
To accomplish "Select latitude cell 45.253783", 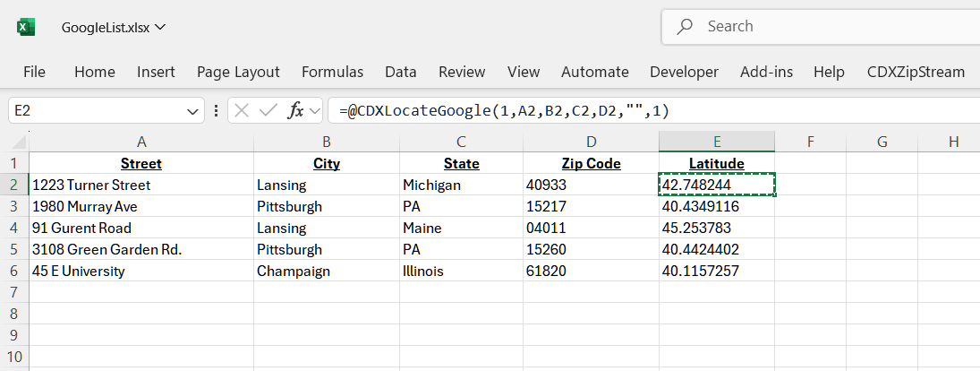I will click(x=717, y=228).
